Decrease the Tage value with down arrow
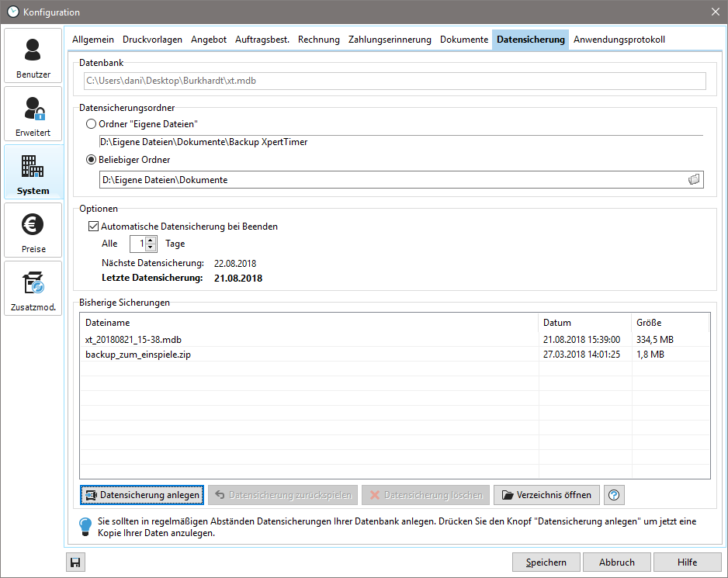The width and height of the screenshot is (728, 578). tap(150, 247)
